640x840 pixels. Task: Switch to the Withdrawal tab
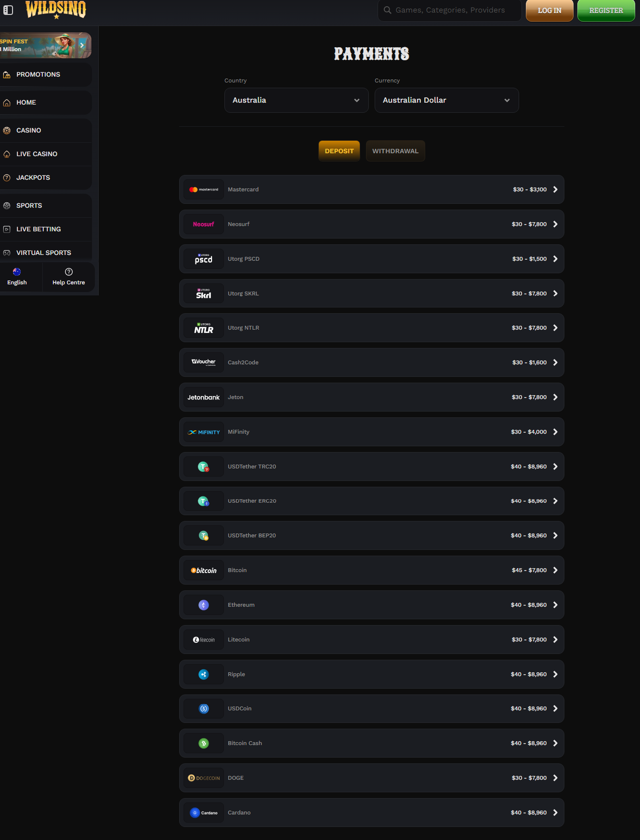point(395,151)
